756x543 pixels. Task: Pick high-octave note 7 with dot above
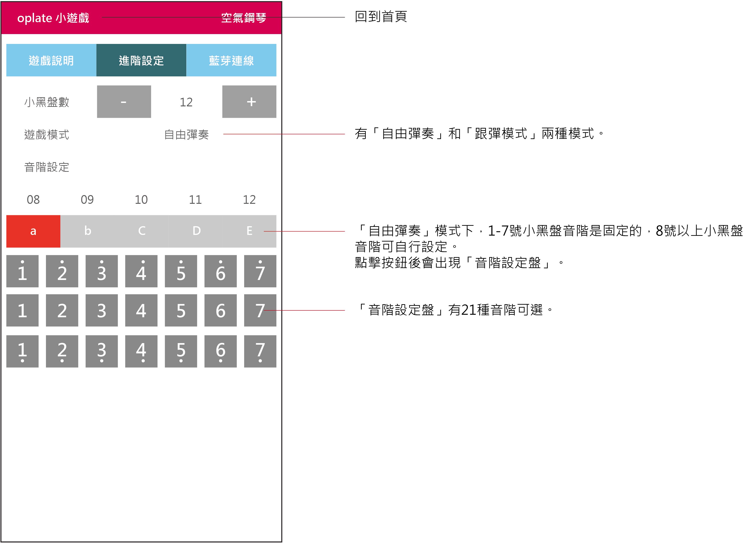pos(260,271)
